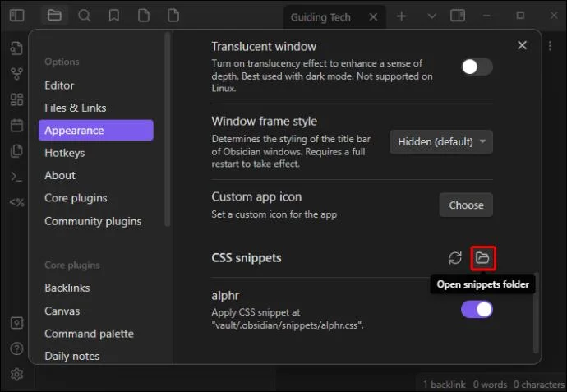Disable the alphr CSS snippet toggle
Viewport: 567px width, 392px height.
click(477, 310)
